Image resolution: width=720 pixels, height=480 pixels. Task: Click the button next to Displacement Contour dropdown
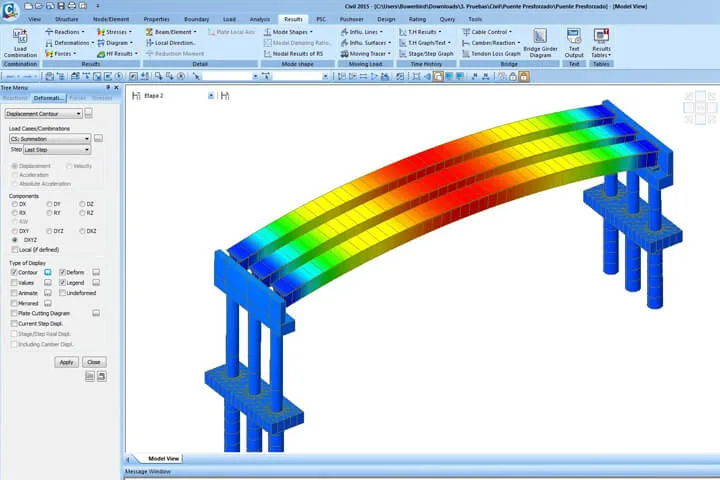point(89,113)
